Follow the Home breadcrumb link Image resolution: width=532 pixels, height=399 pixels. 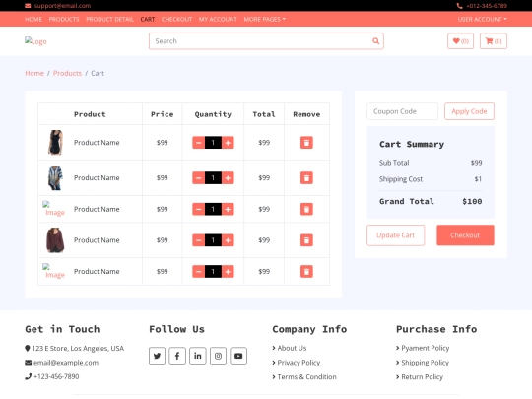tap(34, 73)
